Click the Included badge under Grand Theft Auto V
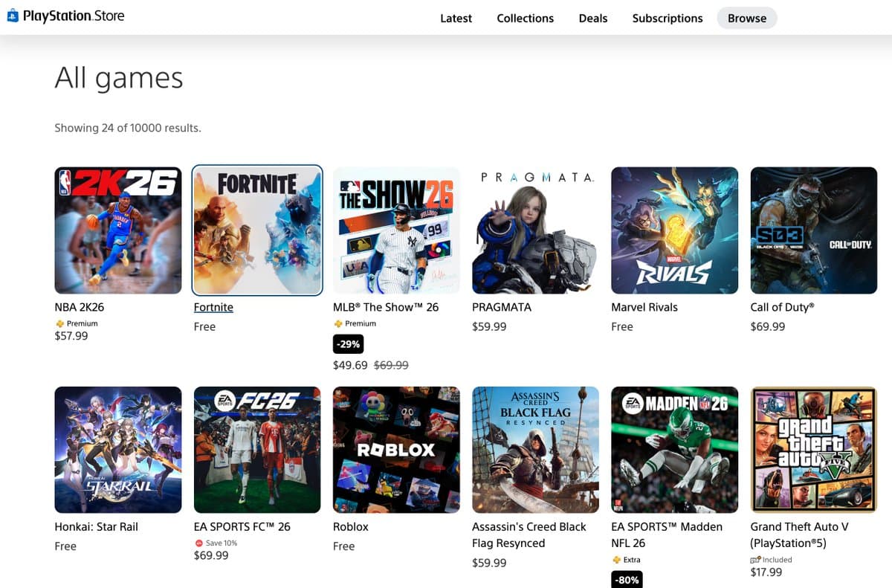Image resolution: width=892 pixels, height=588 pixels. [x=769, y=560]
